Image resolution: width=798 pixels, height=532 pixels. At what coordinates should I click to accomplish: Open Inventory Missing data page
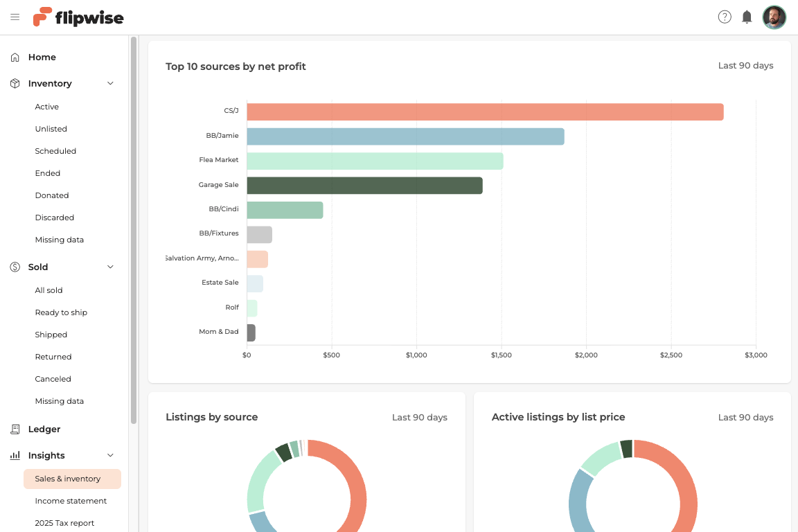click(x=59, y=239)
